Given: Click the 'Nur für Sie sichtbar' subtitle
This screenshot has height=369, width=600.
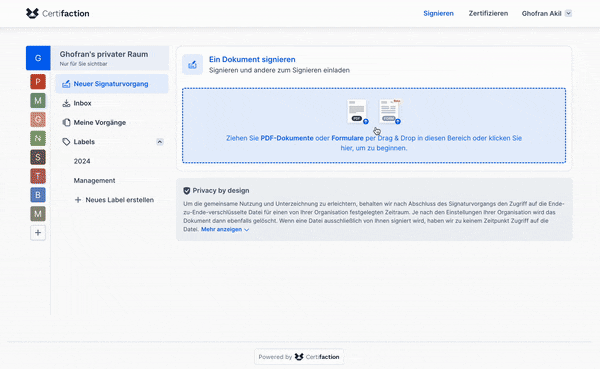Looking at the screenshot, I should [x=83, y=64].
